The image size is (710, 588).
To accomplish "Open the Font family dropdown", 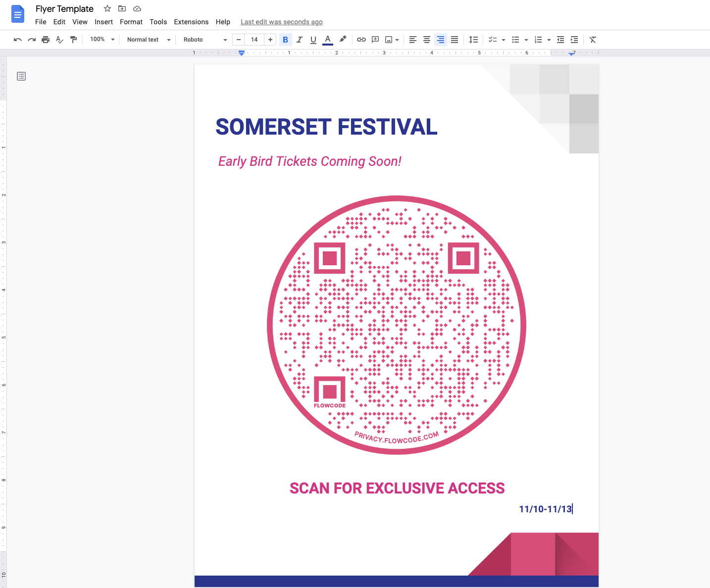I will (x=203, y=40).
